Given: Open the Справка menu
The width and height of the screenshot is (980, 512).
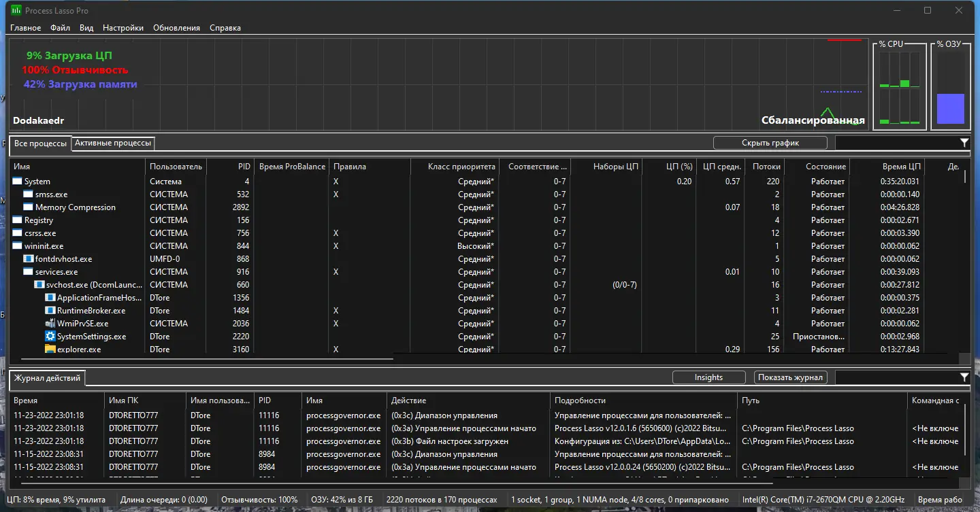Looking at the screenshot, I should point(225,28).
